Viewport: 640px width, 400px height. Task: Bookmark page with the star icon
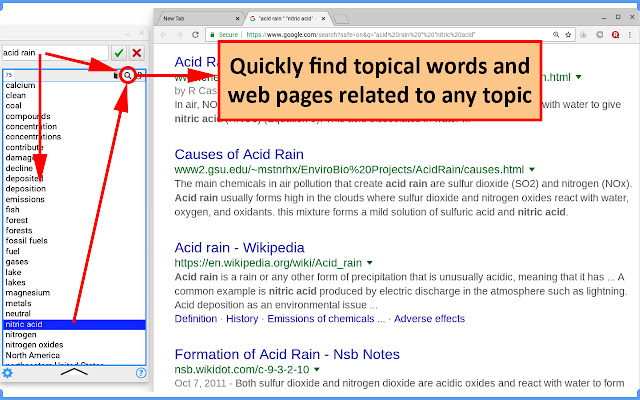[x=568, y=35]
